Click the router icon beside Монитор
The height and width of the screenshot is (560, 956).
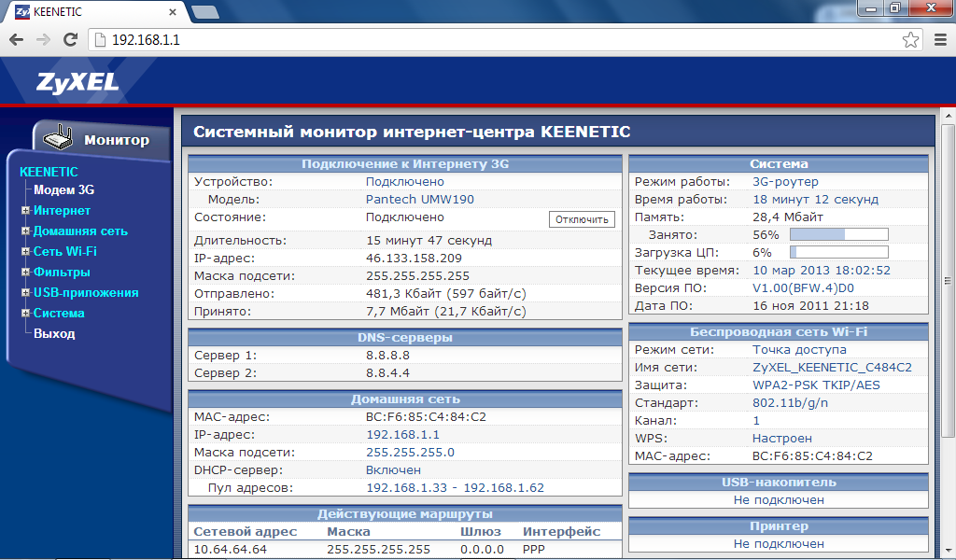coord(58,137)
